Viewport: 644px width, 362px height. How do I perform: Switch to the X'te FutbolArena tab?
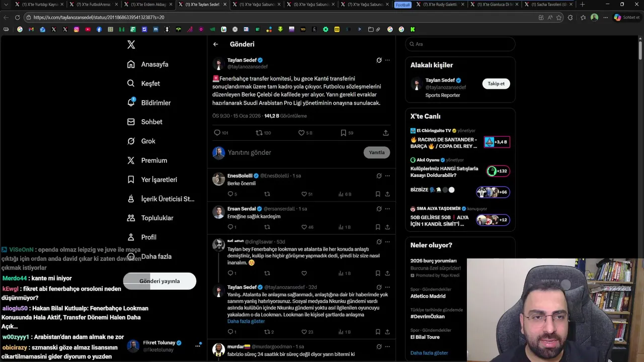94,5
